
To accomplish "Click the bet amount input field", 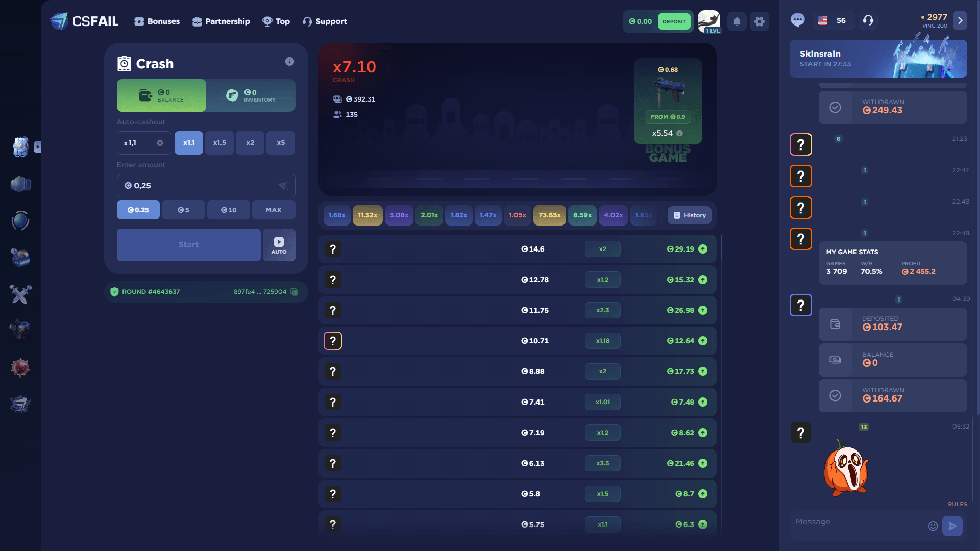I will point(205,185).
